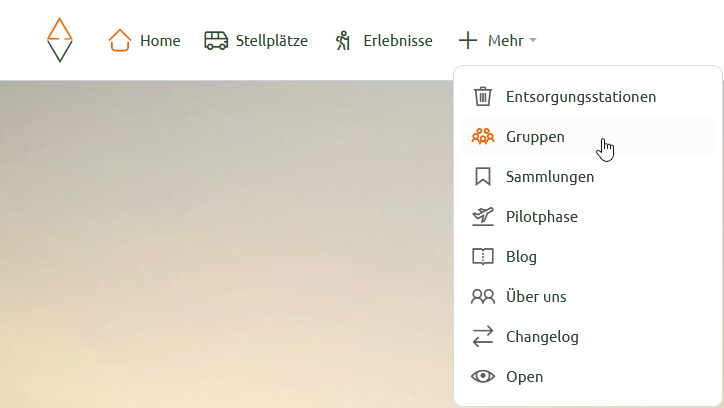The image size is (724, 408).
Task: Open Entsorgungsstationen from the menu
Action: tap(580, 97)
